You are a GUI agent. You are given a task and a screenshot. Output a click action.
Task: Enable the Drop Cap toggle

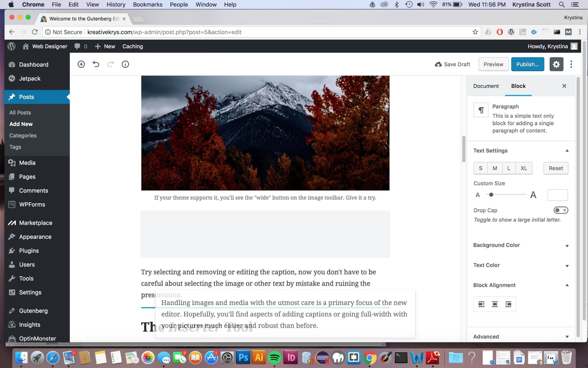coord(561,210)
